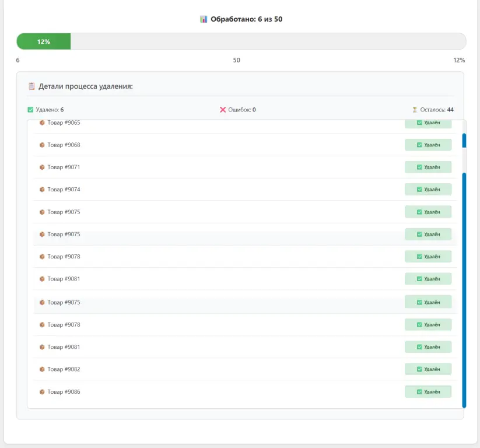The width and height of the screenshot is (480, 448).
Task: Click the blue scrollbar on the right edge
Action: tap(463, 262)
